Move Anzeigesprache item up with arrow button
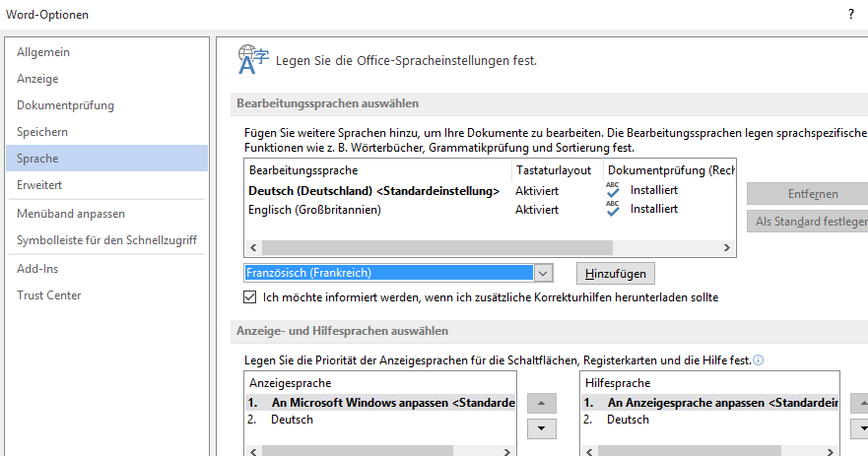The width and height of the screenshot is (868, 456). (542, 404)
